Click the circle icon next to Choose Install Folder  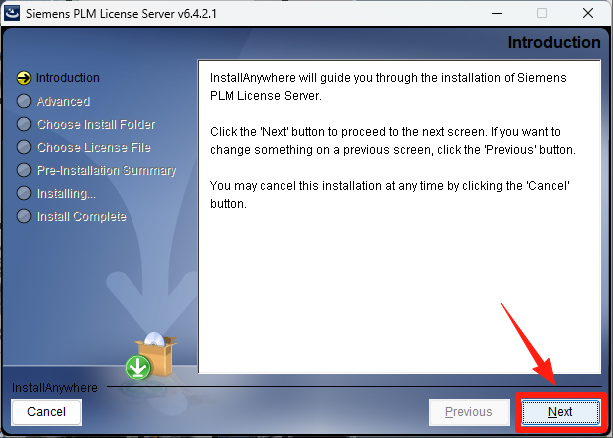[x=24, y=124]
